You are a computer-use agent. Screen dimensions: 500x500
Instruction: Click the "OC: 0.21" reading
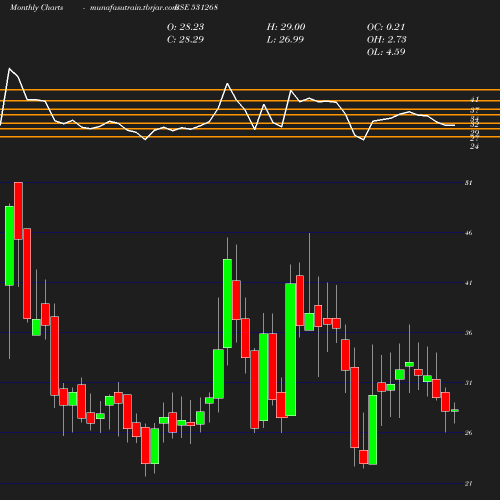coord(386,27)
